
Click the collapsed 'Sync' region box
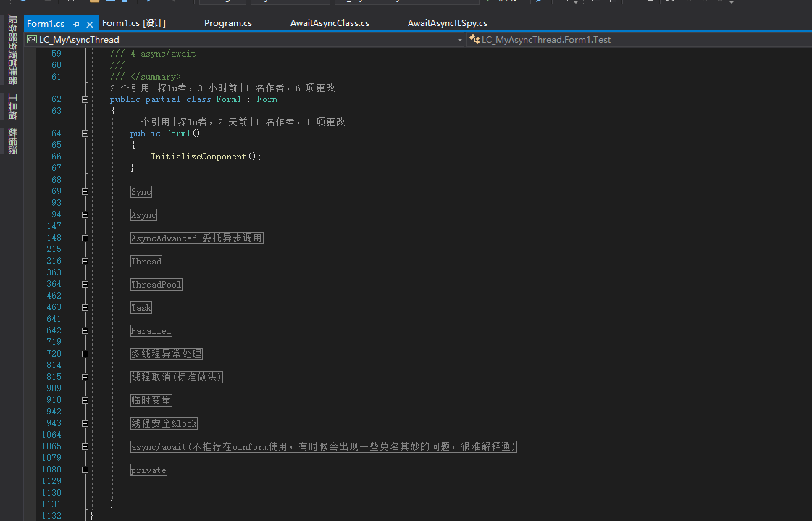coord(141,192)
